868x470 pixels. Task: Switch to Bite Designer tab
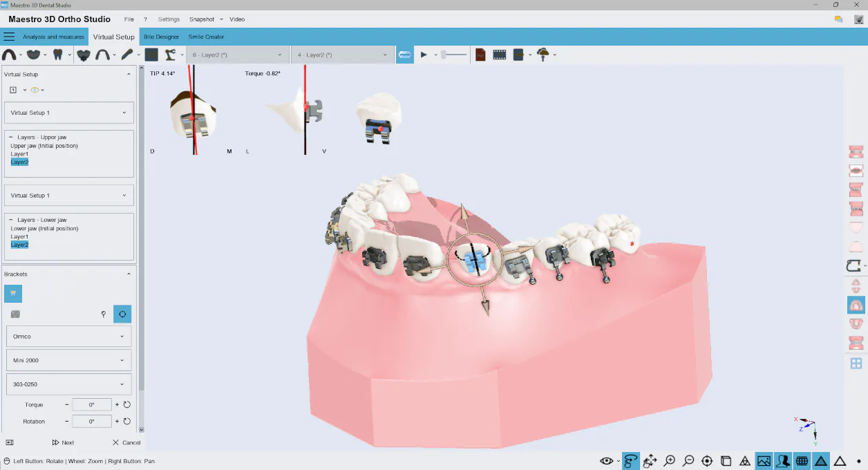[x=161, y=37]
